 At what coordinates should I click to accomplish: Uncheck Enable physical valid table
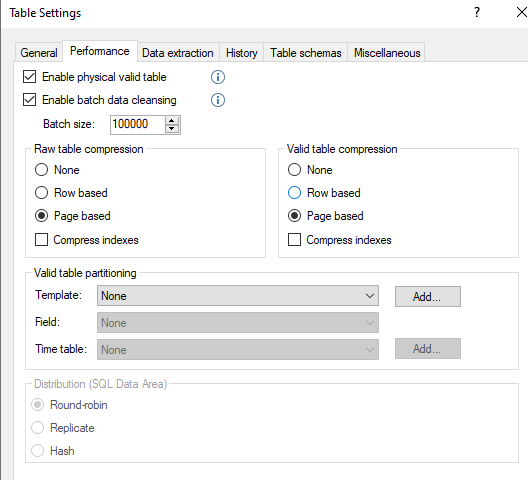click(x=30, y=77)
